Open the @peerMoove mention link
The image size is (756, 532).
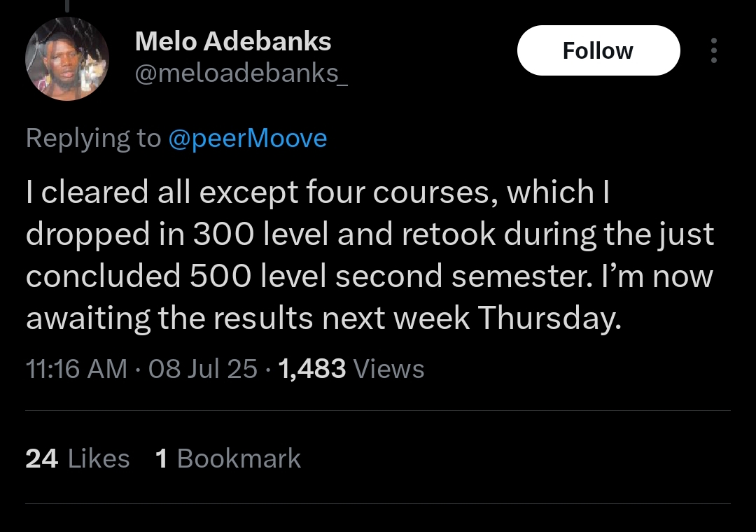pos(248,138)
